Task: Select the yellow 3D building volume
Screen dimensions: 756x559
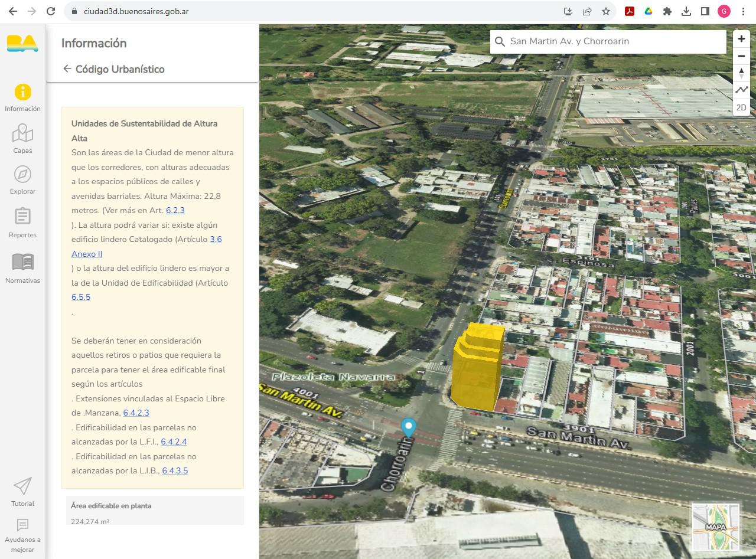Action: [478, 367]
